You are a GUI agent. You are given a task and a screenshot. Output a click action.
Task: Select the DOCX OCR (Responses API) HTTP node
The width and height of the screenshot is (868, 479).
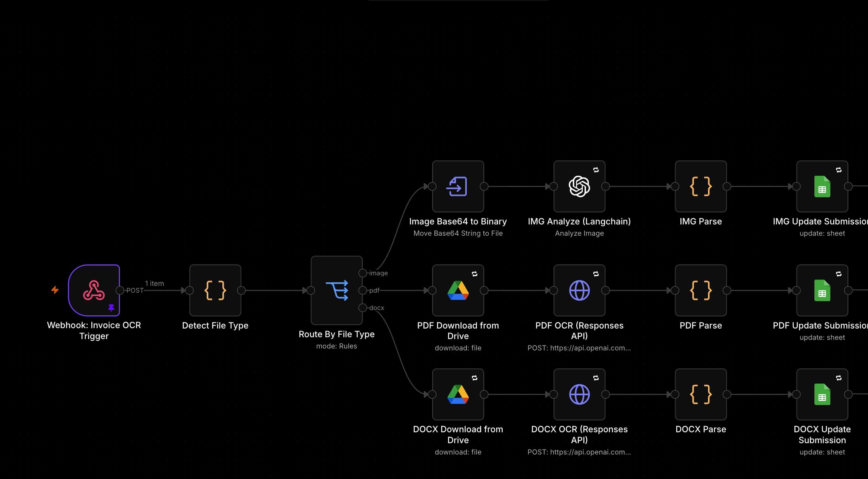click(579, 395)
